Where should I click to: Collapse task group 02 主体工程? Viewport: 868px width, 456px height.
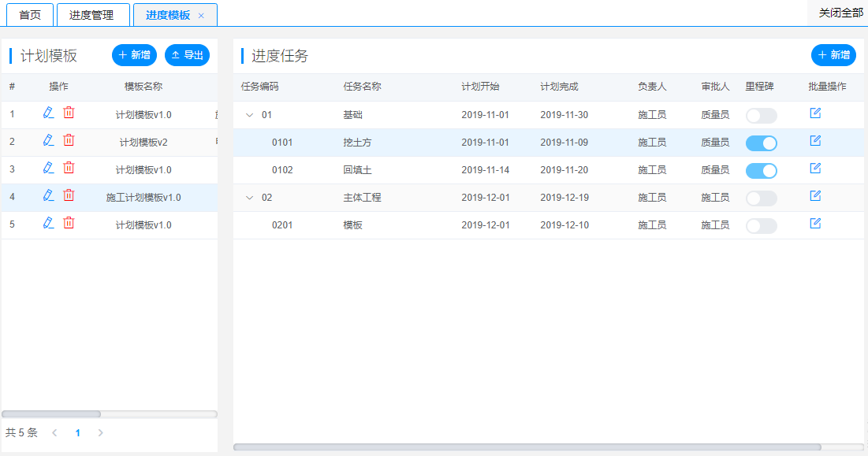250,198
